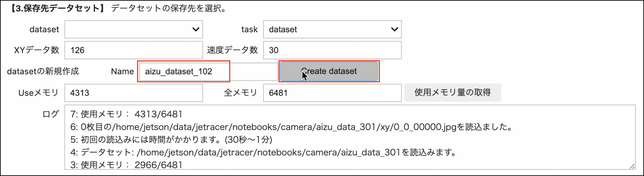Open the empty dataset dropdown
644x176 pixels.
134,29
